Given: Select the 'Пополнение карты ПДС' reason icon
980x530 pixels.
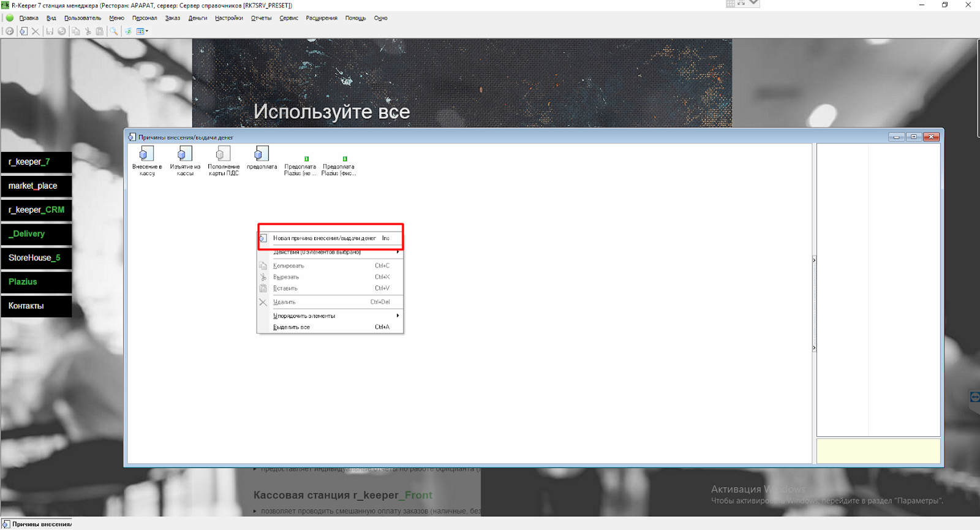Looking at the screenshot, I should click(x=224, y=161).
